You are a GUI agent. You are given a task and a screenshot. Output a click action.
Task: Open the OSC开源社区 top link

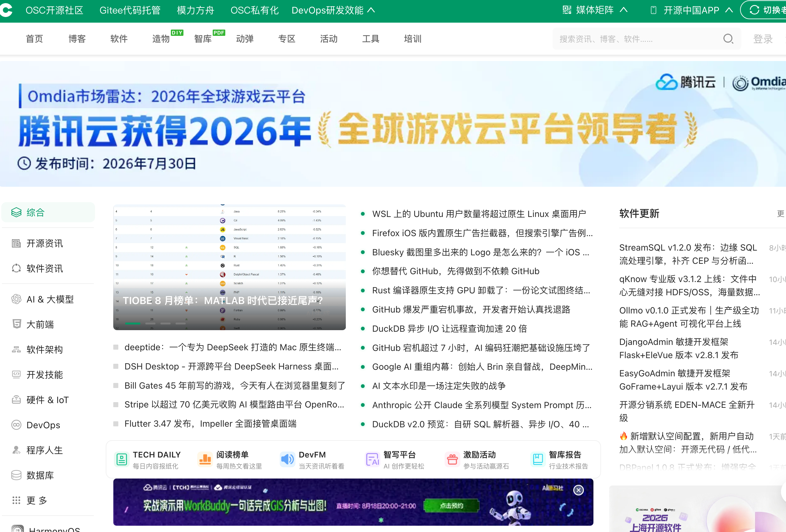pos(54,10)
